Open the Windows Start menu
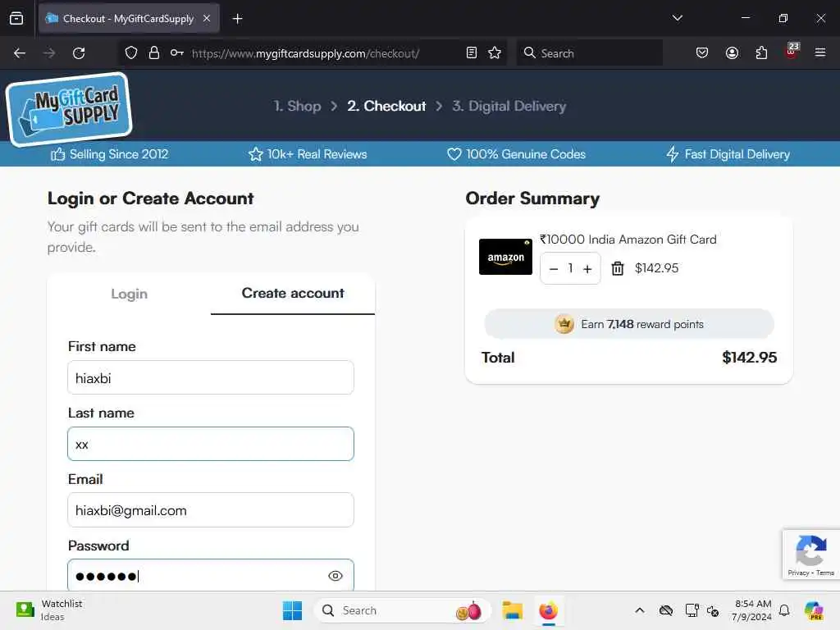The height and width of the screenshot is (630, 840). click(292, 610)
